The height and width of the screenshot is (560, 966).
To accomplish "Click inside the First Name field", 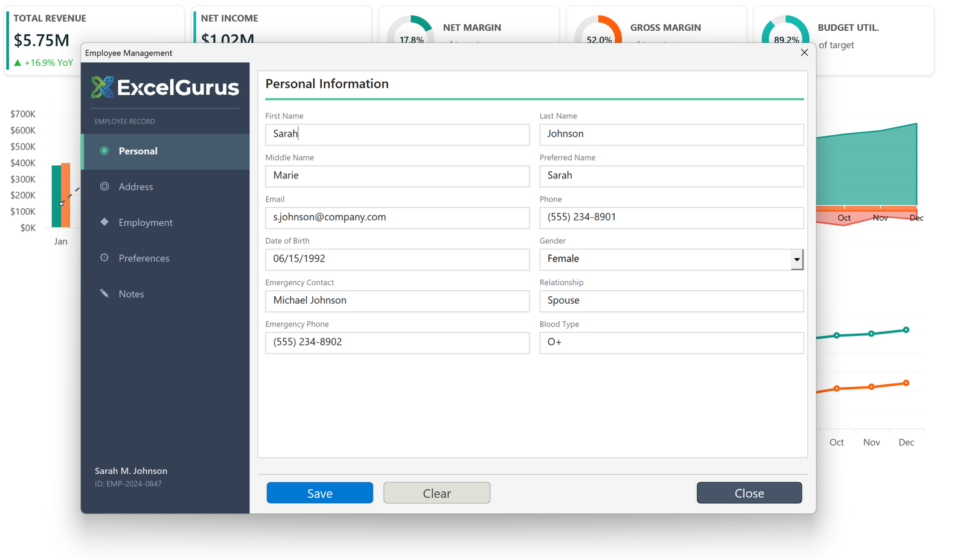I will coord(397,134).
